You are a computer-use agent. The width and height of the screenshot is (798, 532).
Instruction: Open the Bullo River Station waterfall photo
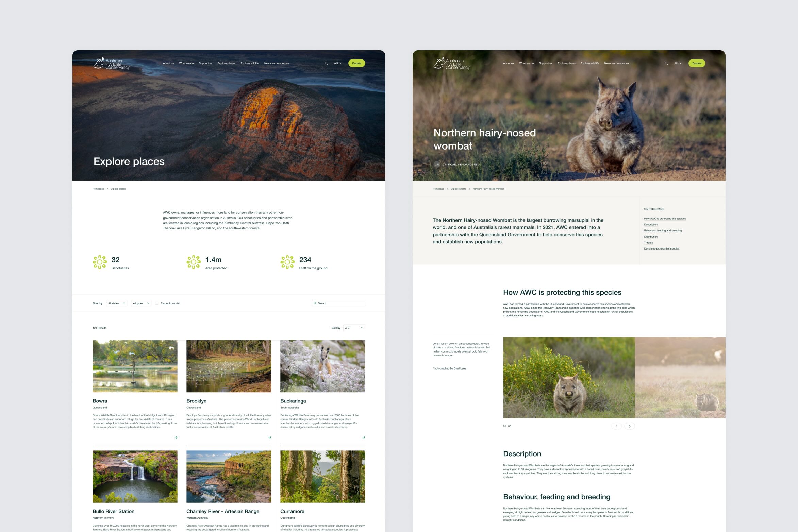pos(135,477)
